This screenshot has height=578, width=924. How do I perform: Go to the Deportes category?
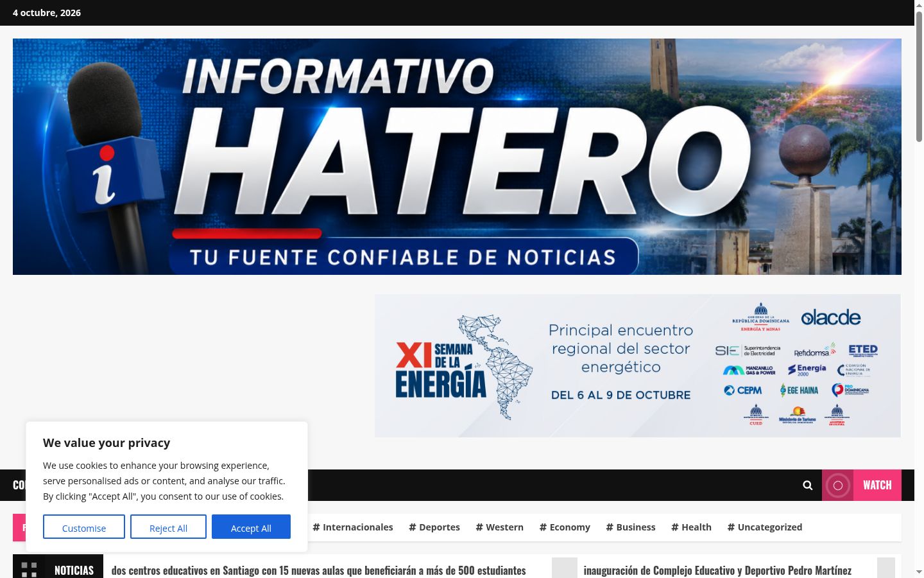(x=434, y=527)
